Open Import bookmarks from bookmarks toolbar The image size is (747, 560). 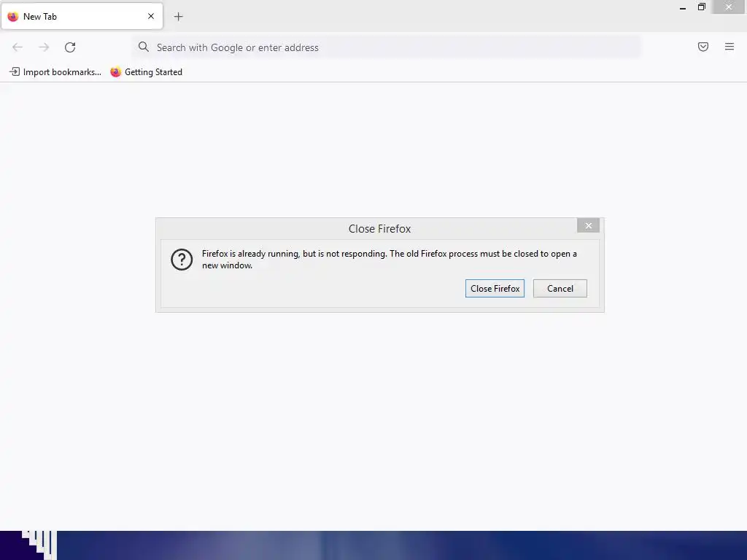pyautogui.click(x=55, y=72)
